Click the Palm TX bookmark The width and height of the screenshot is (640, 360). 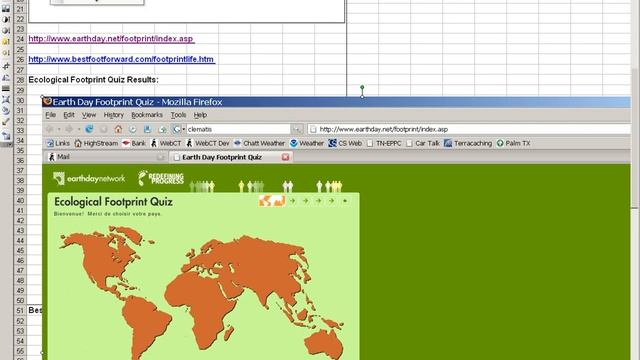tap(513, 143)
